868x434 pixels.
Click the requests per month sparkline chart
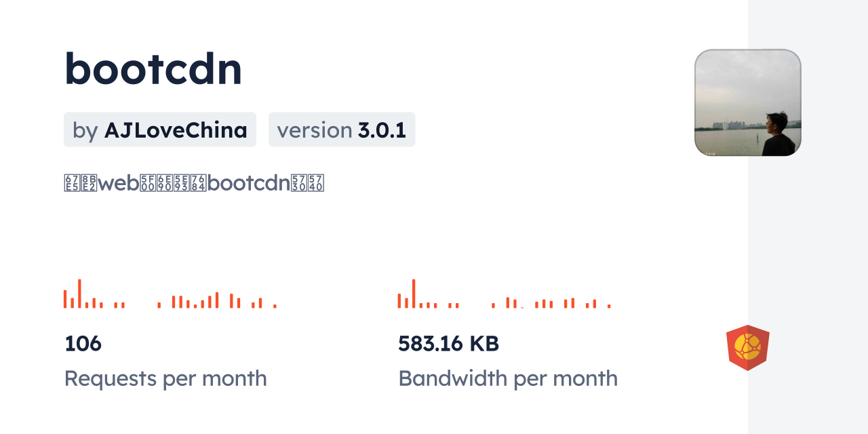click(170, 294)
